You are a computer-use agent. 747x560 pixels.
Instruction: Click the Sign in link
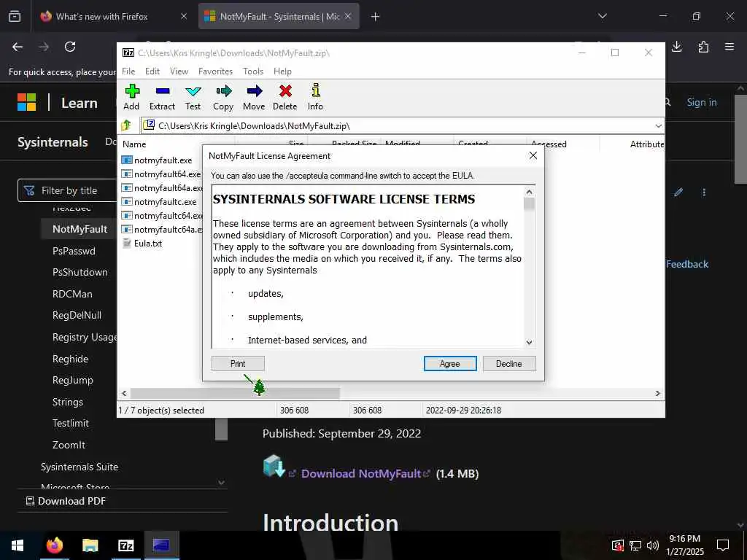pyautogui.click(x=702, y=102)
